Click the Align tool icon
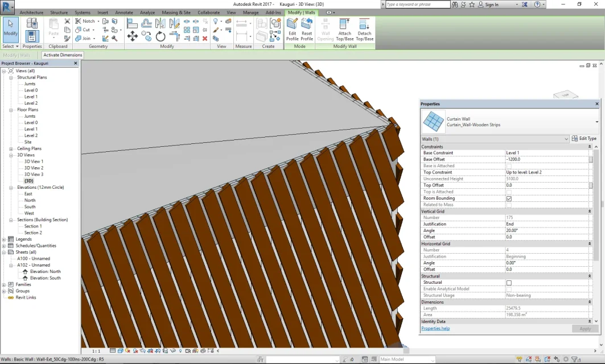 click(x=132, y=23)
